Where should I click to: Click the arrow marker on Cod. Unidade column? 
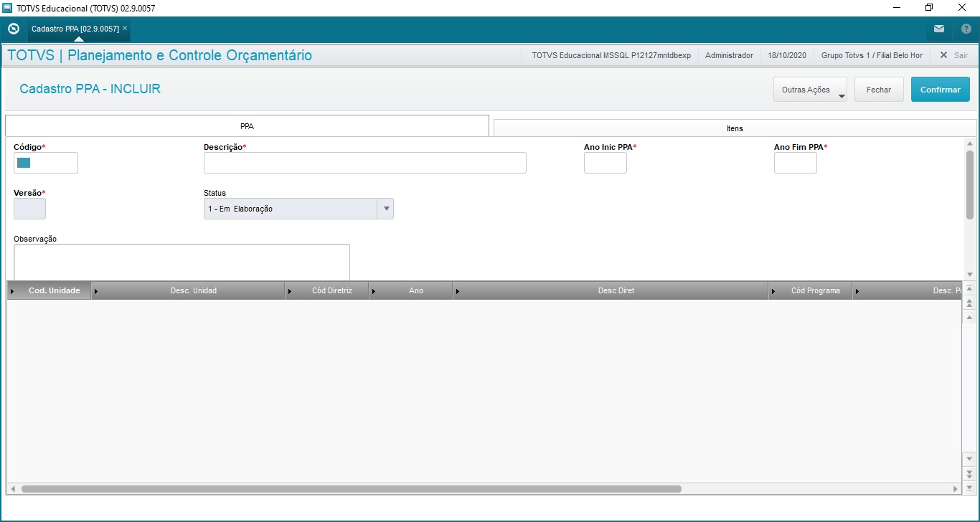point(12,291)
